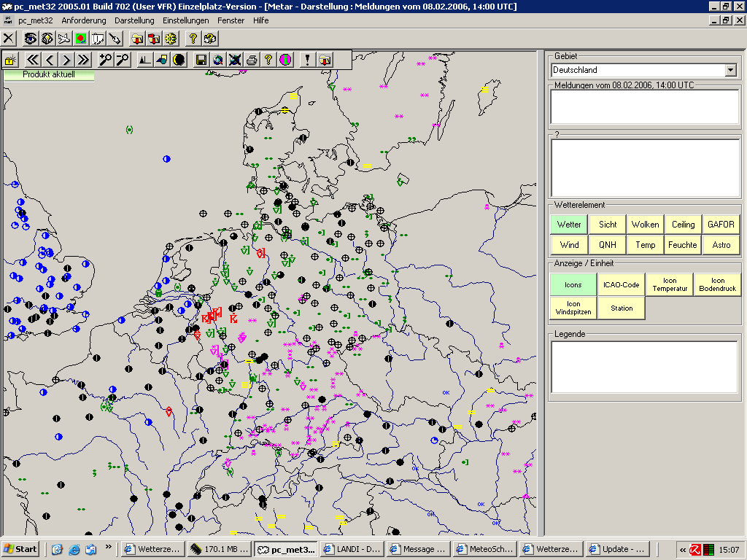Click the zoom out magnifier icon
The image size is (747, 560).
click(x=123, y=60)
